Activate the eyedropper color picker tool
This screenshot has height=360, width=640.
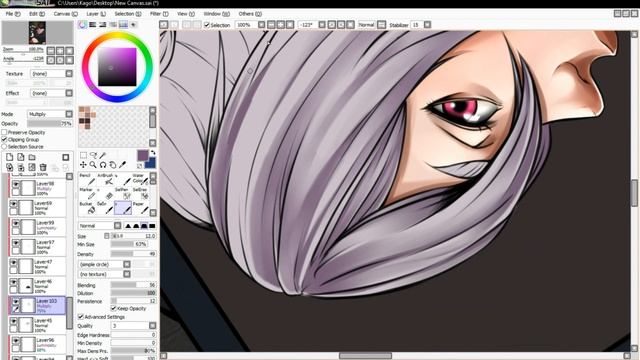point(122,164)
